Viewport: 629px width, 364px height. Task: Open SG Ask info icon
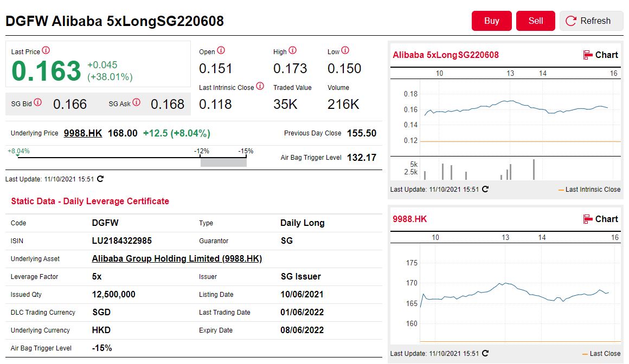(x=137, y=102)
